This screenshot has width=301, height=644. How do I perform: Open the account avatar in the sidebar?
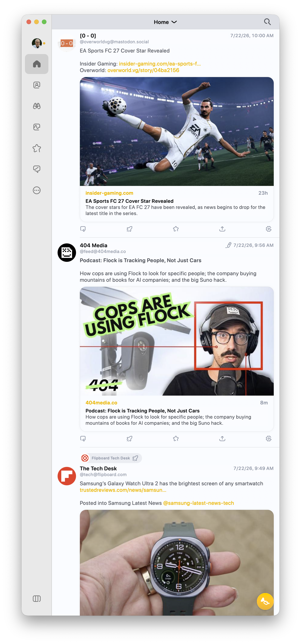[x=37, y=43]
